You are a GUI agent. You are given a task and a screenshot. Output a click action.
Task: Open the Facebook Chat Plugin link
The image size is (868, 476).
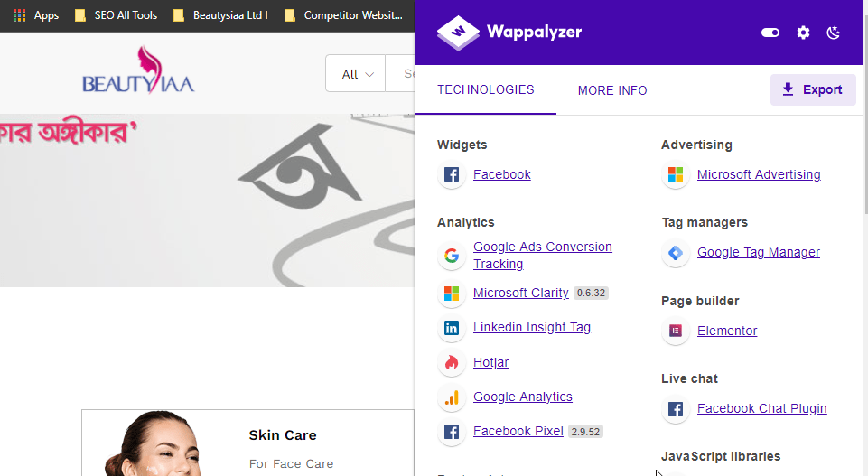pyautogui.click(x=761, y=408)
